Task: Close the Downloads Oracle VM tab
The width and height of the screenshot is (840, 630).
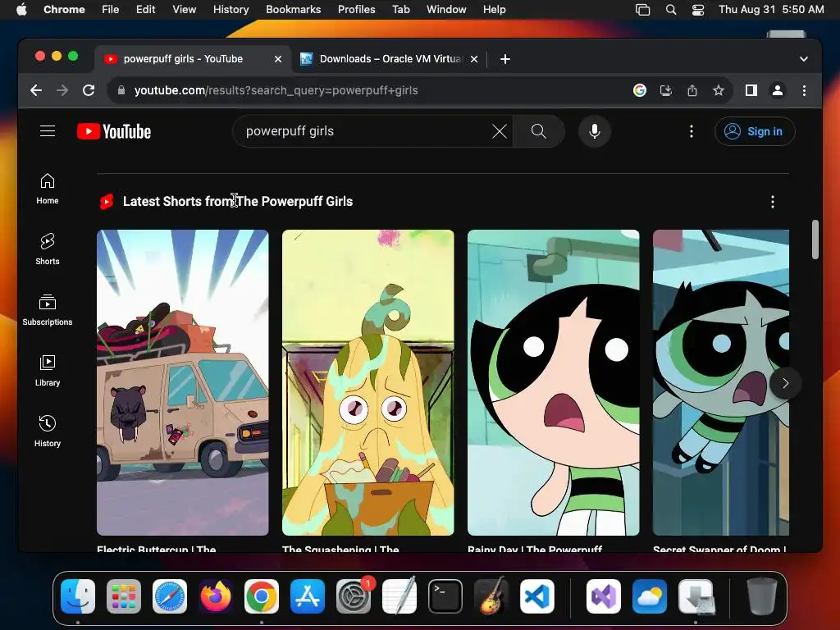Action: [x=474, y=59]
